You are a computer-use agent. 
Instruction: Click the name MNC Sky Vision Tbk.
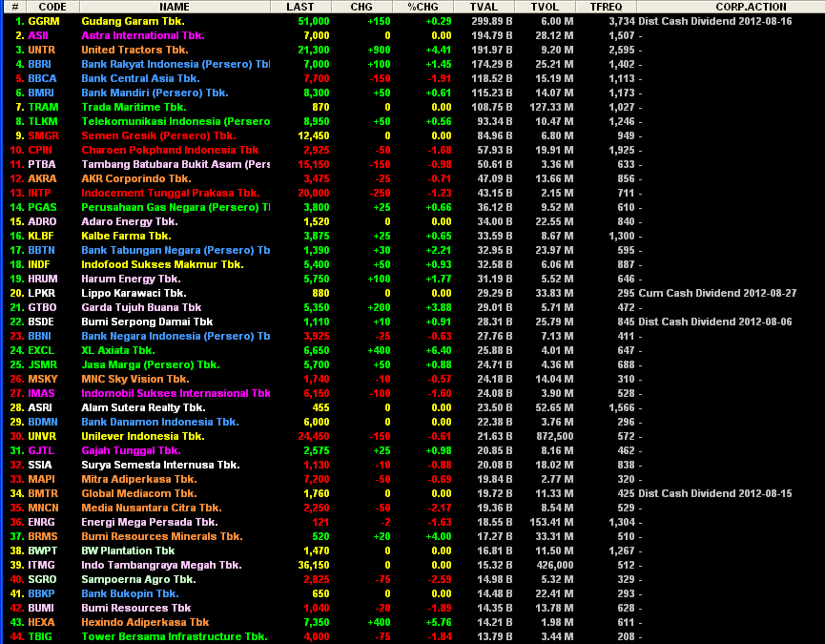[135, 379]
